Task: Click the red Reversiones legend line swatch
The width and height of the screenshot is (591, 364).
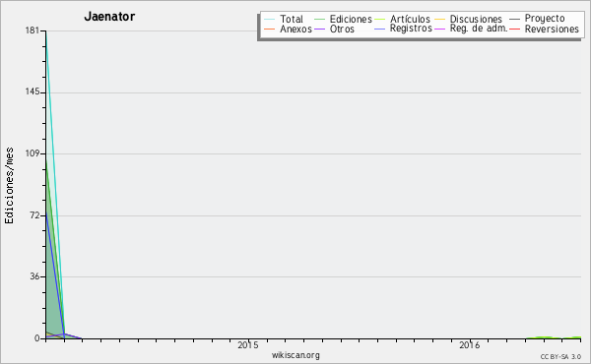Action: click(x=514, y=29)
